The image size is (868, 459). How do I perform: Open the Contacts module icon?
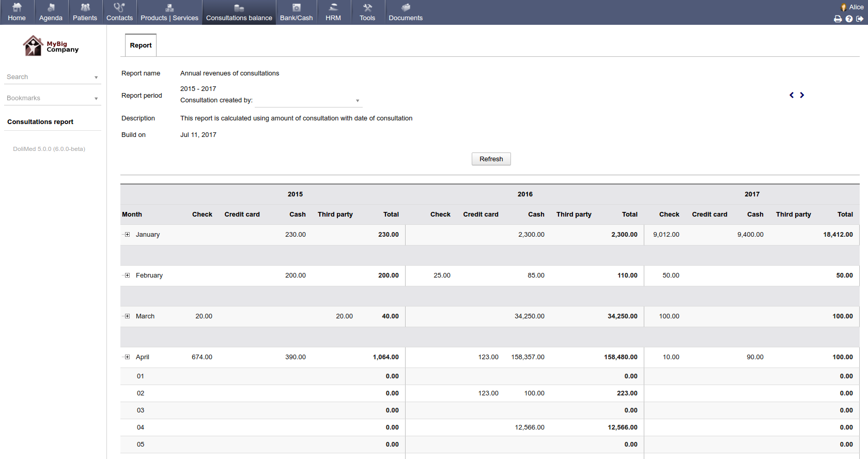coord(119,7)
